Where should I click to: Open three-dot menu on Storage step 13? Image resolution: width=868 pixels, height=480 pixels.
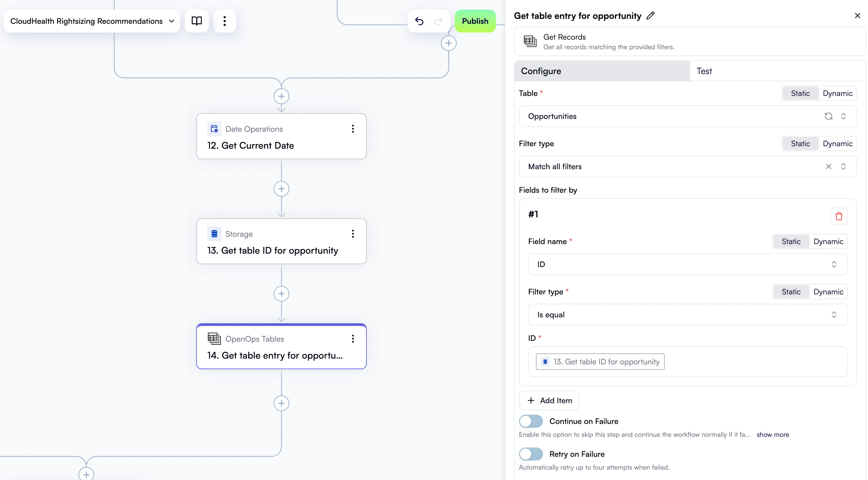(353, 234)
